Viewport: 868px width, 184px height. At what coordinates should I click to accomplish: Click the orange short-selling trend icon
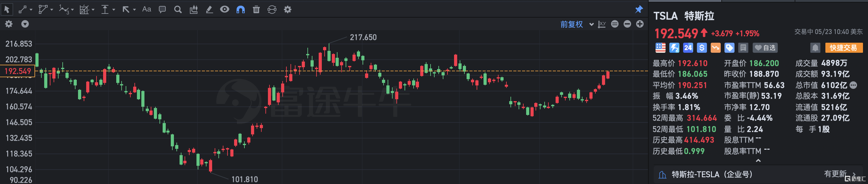pos(715,48)
